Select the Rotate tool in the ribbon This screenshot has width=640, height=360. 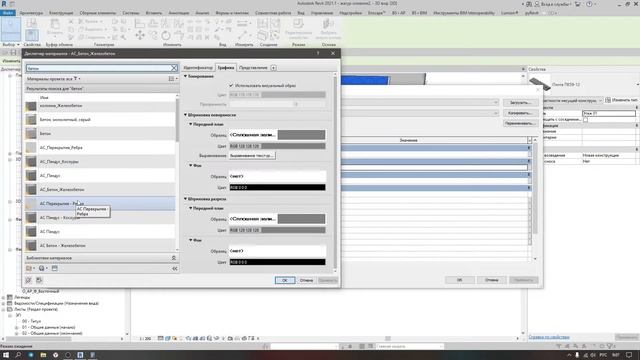166,36
